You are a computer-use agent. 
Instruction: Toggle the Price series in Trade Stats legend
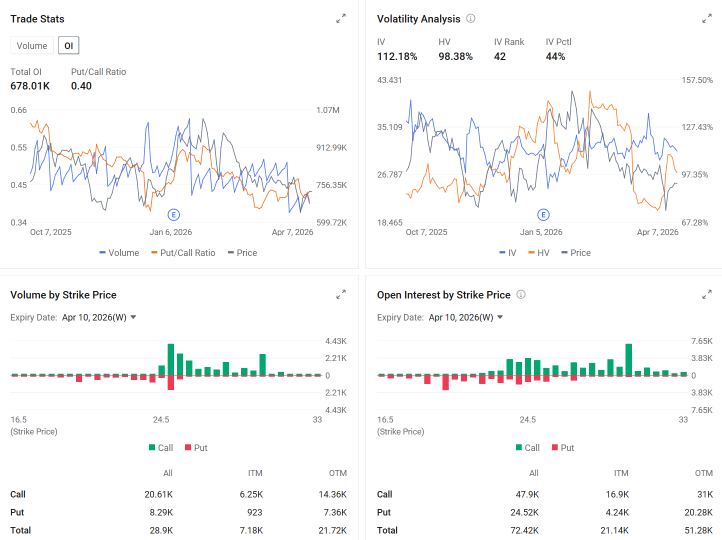tap(243, 253)
